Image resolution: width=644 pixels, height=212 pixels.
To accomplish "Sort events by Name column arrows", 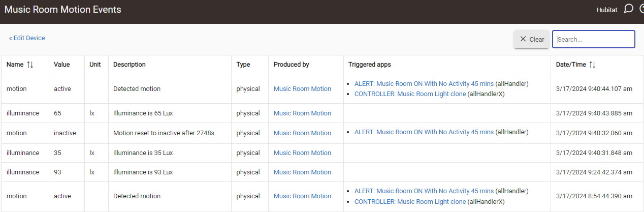I will [x=30, y=65].
